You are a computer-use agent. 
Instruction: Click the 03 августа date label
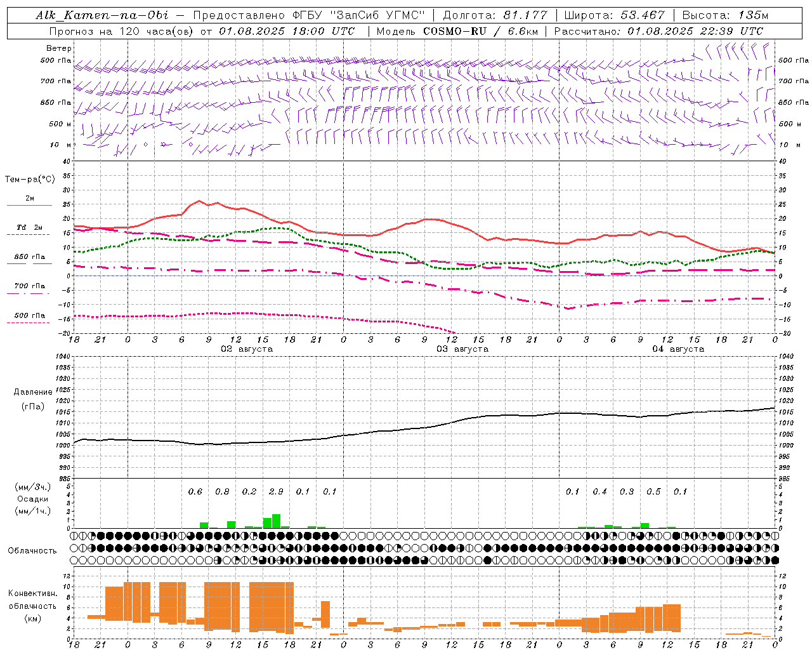pos(462,349)
